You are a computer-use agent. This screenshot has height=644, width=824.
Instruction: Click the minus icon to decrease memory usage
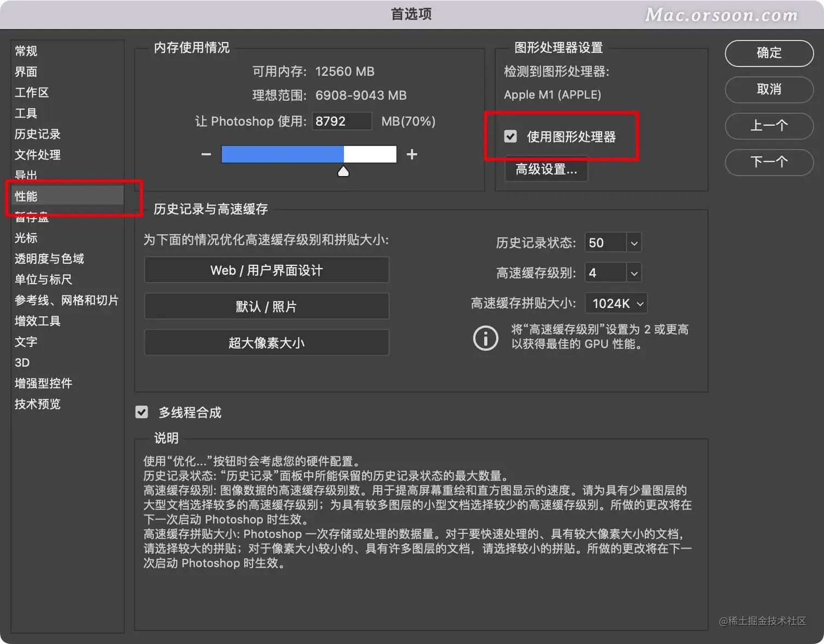pos(206,154)
